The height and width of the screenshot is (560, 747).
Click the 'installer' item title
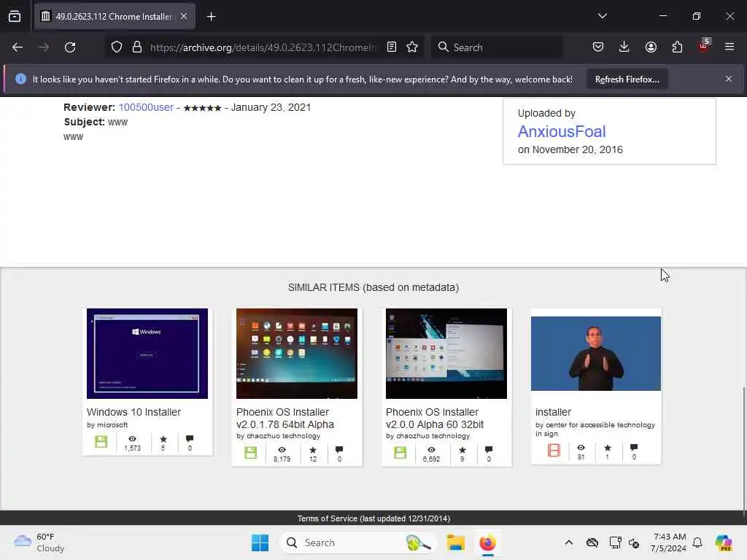553,412
